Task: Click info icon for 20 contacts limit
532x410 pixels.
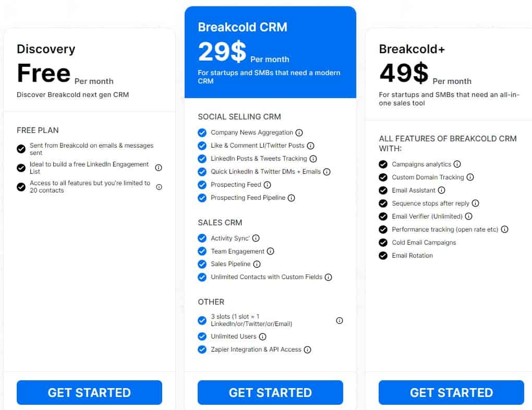Action: coord(159,187)
